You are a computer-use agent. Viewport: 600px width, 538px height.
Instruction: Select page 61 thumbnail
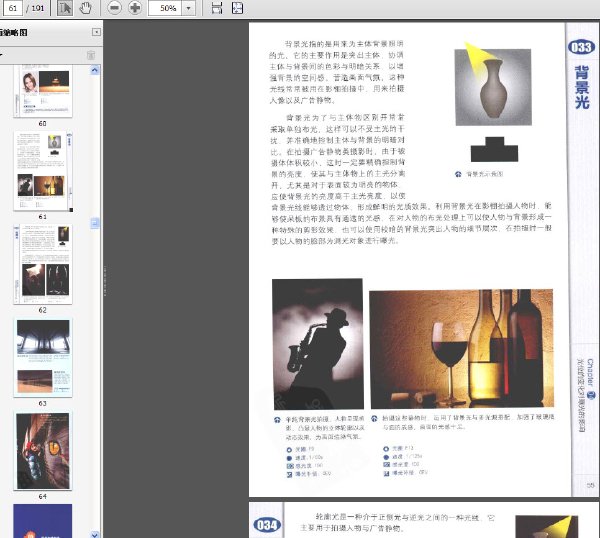coord(43,171)
